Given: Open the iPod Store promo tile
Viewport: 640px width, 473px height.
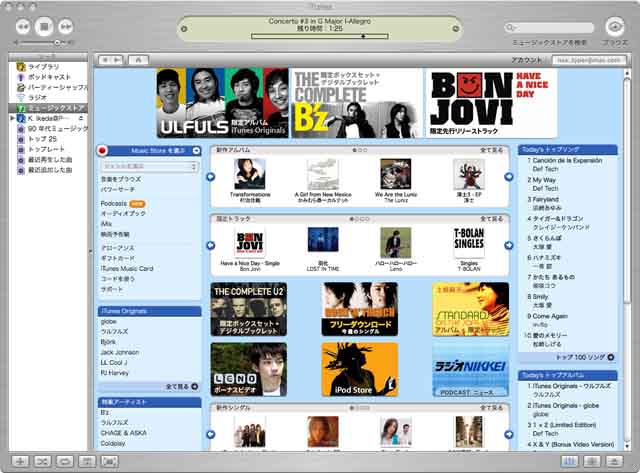Looking at the screenshot, I should point(360,369).
